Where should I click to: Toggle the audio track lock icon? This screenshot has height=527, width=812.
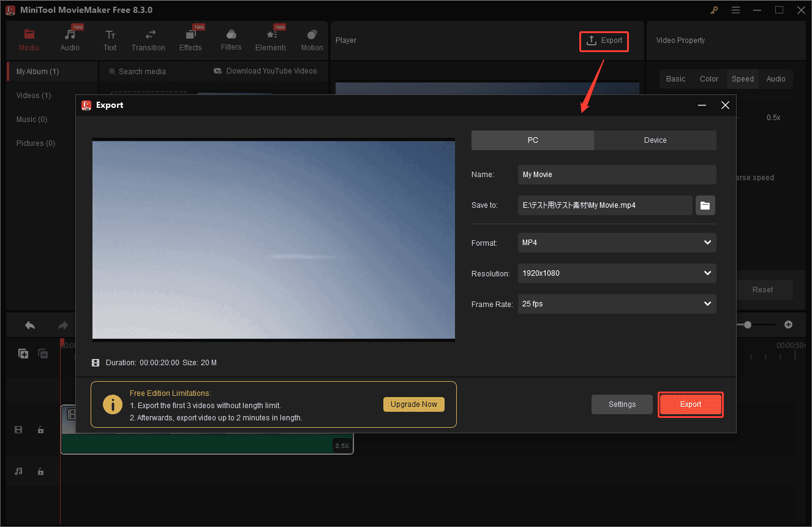40,471
